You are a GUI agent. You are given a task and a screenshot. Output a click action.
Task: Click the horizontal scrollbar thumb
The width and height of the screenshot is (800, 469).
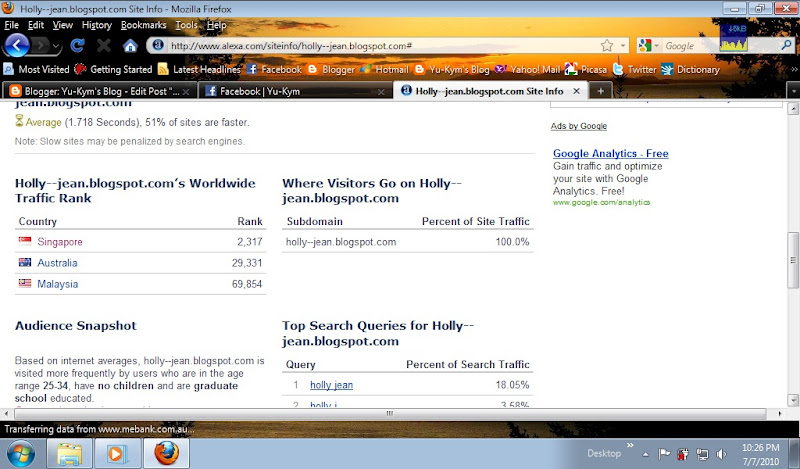tap(389, 413)
